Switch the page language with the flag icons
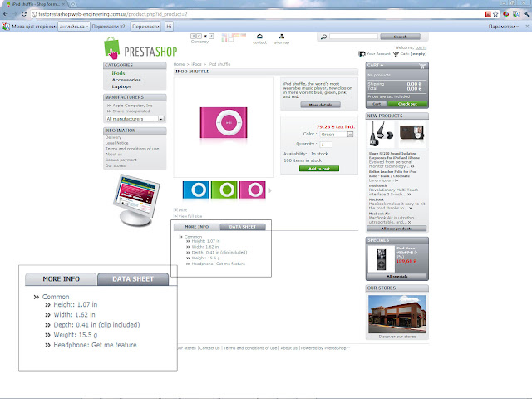Image resolution: width=532 pixels, height=399 pixels. 234,37
